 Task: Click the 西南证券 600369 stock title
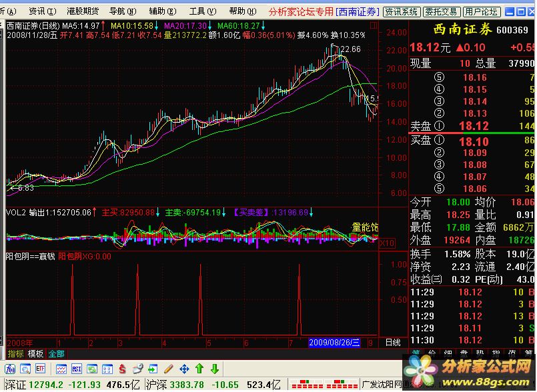pyautogui.click(x=481, y=30)
